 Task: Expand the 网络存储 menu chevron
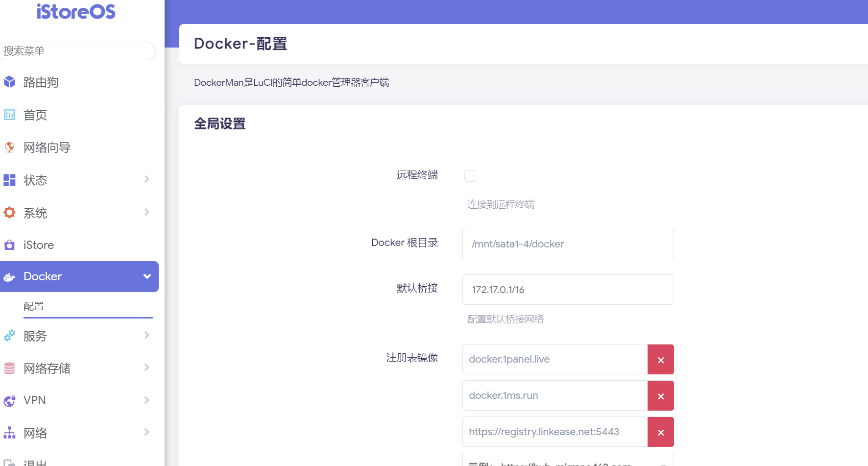[x=147, y=368]
